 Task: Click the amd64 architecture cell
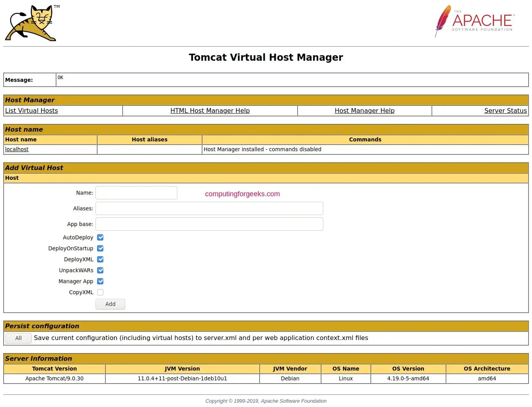tap(487, 378)
